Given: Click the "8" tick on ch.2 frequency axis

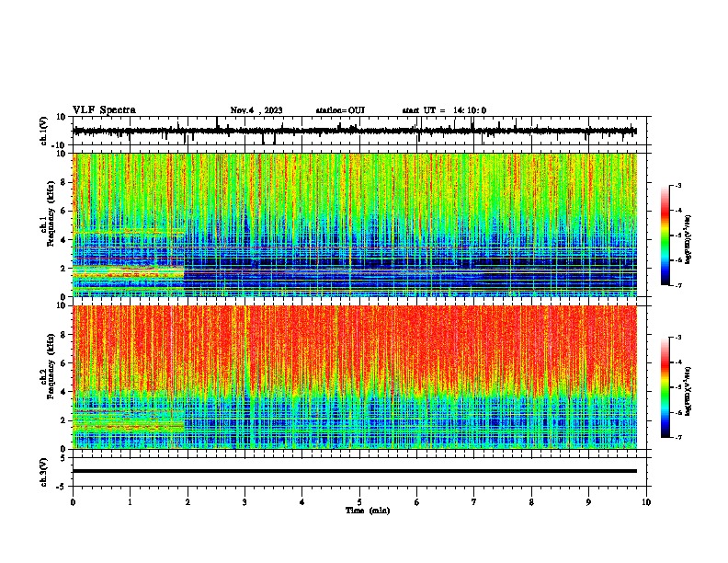Looking at the screenshot, I should tap(63, 335).
